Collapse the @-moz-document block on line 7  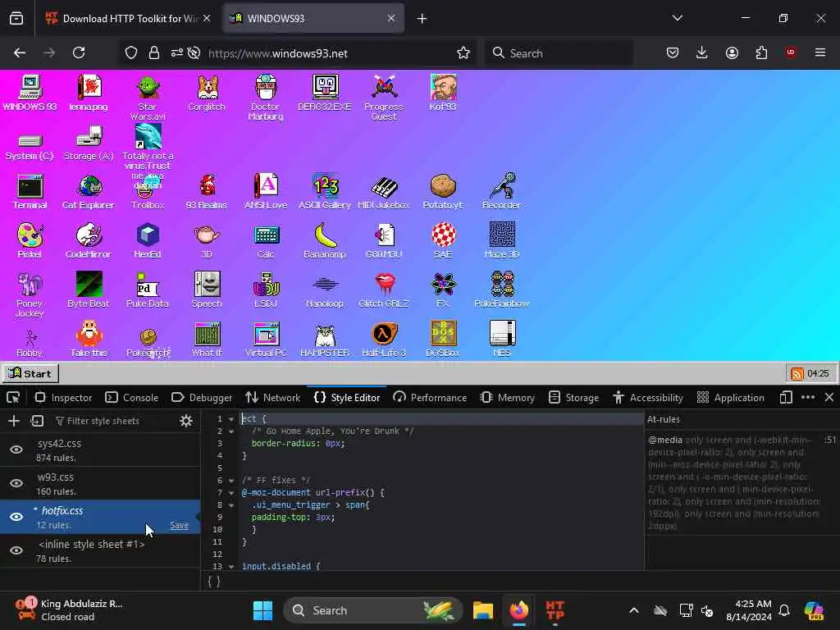tap(231, 493)
